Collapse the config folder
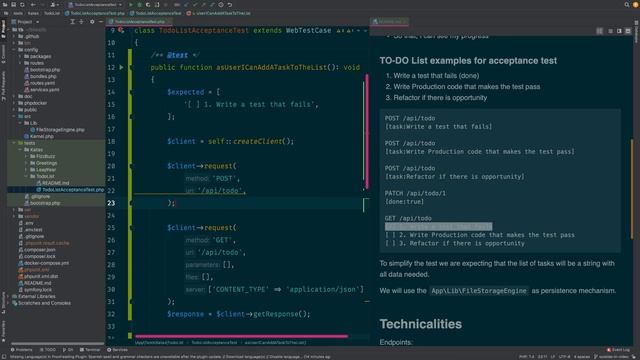This screenshot has height=360, width=640. click(14, 50)
